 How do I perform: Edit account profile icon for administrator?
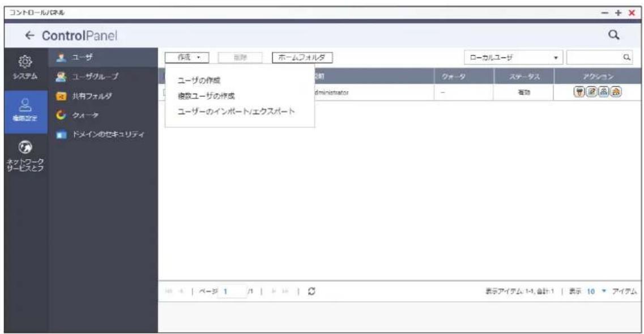coord(591,92)
